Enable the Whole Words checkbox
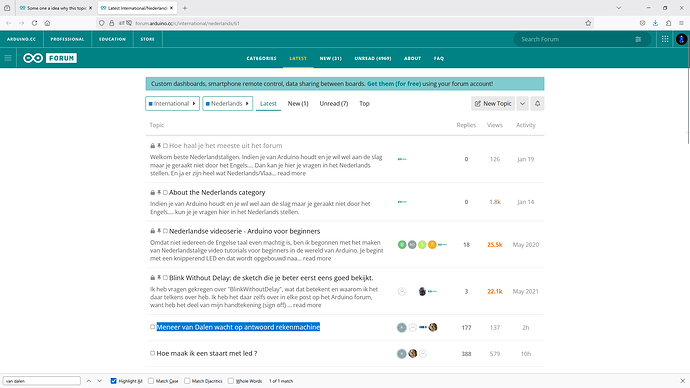Image resolution: width=690 pixels, height=388 pixels. [231, 381]
